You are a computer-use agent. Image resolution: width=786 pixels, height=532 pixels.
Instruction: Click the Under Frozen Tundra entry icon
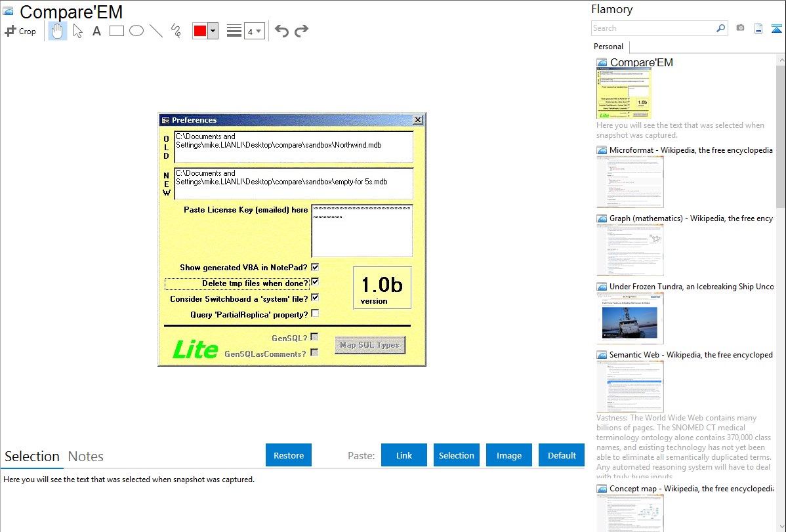coord(602,287)
